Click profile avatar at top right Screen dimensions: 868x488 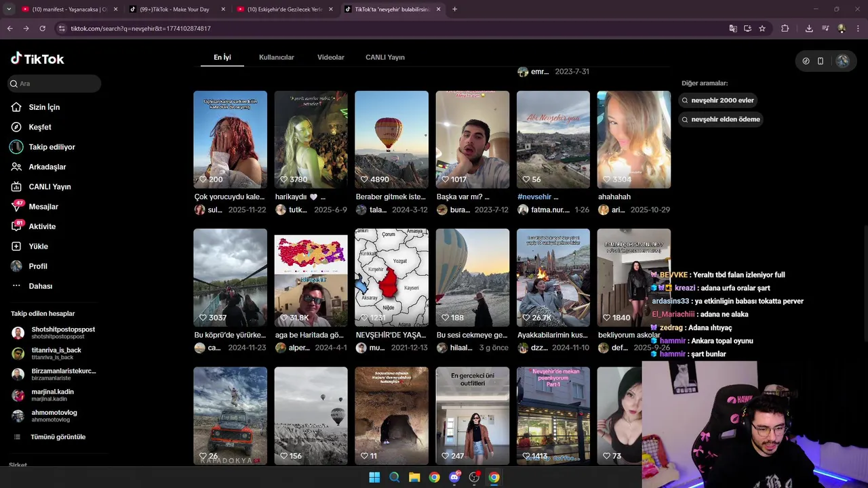842,61
